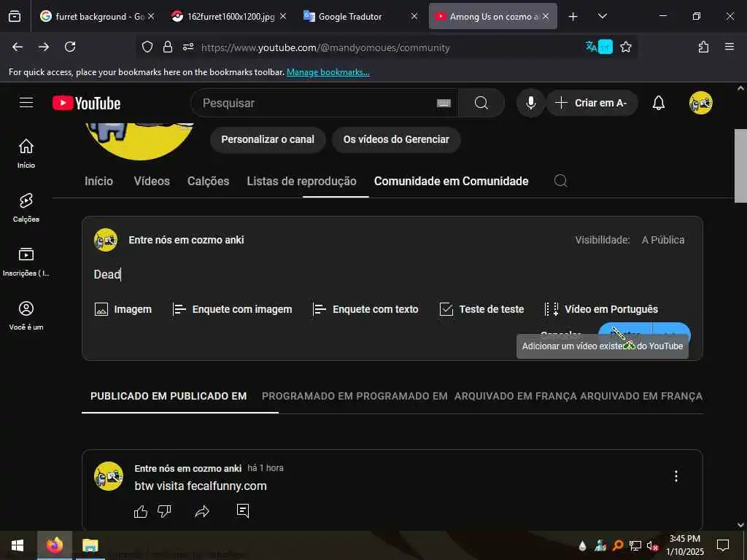This screenshot has width=747, height=560.
Task: Click the post text field containing 'Dead'
Action: [392, 274]
